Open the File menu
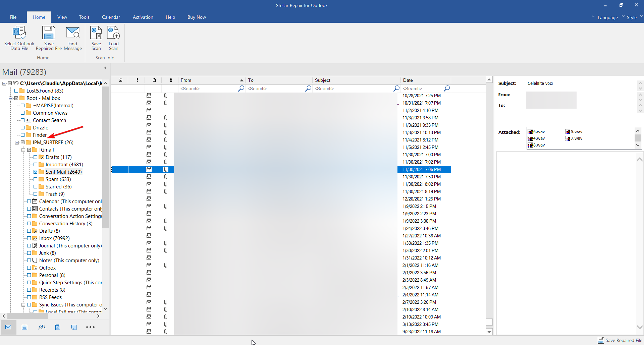This screenshot has width=644, height=345. pos(13,17)
